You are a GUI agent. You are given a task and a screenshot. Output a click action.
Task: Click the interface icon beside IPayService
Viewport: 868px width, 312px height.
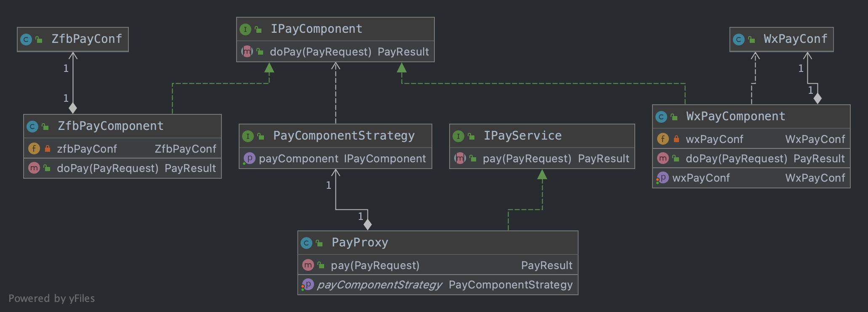[458, 136]
